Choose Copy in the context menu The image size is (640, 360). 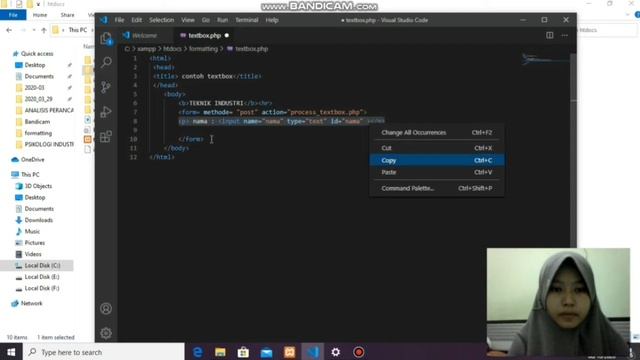coord(436,160)
